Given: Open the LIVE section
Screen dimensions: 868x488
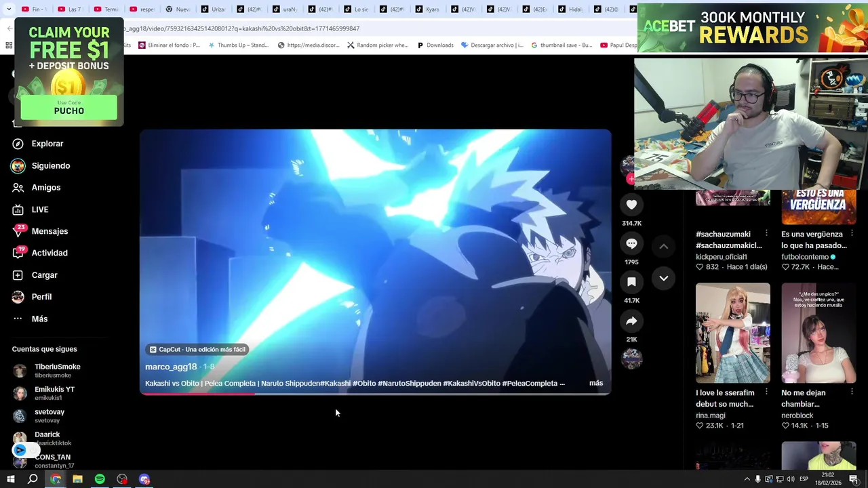Looking at the screenshot, I should click(x=31, y=209).
